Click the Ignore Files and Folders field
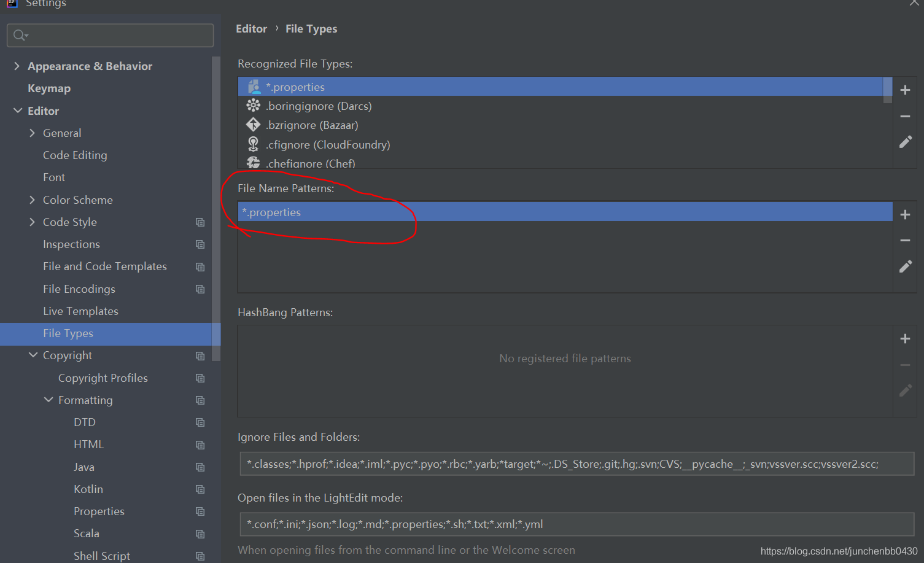 (x=577, y=464)
